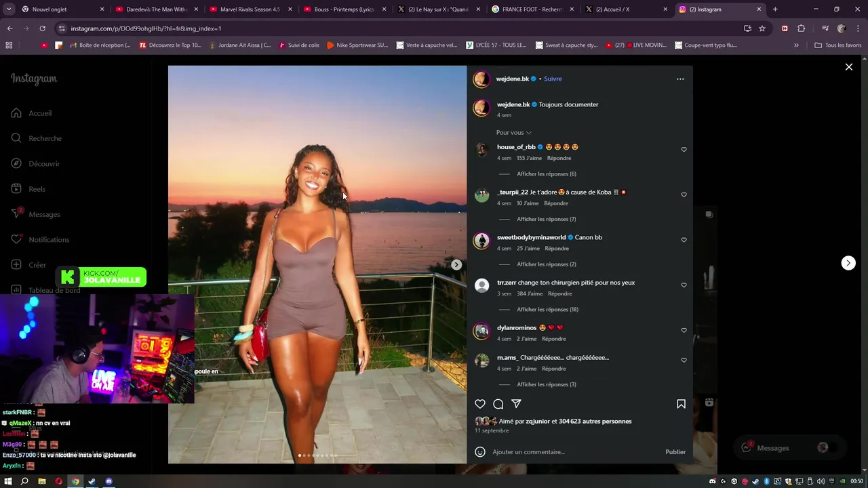Bookmark this page with the star icon
Viewport: 868px width, 488px height.
[762, 28]
